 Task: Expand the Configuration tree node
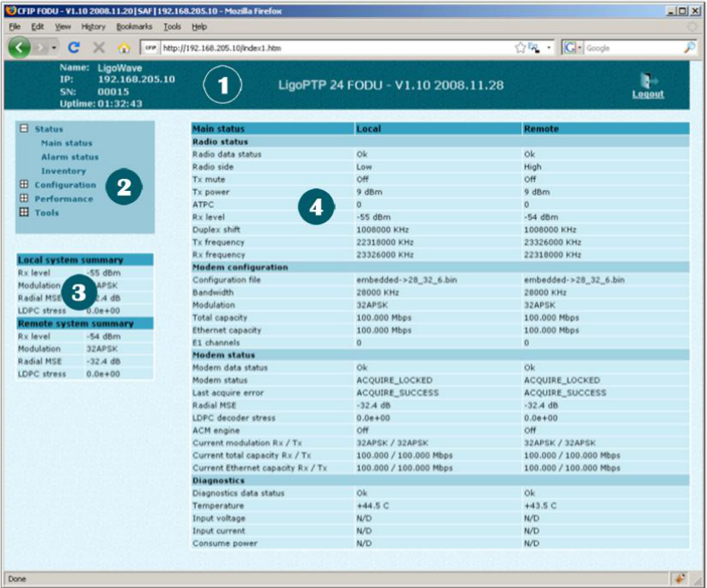point(24,185)
